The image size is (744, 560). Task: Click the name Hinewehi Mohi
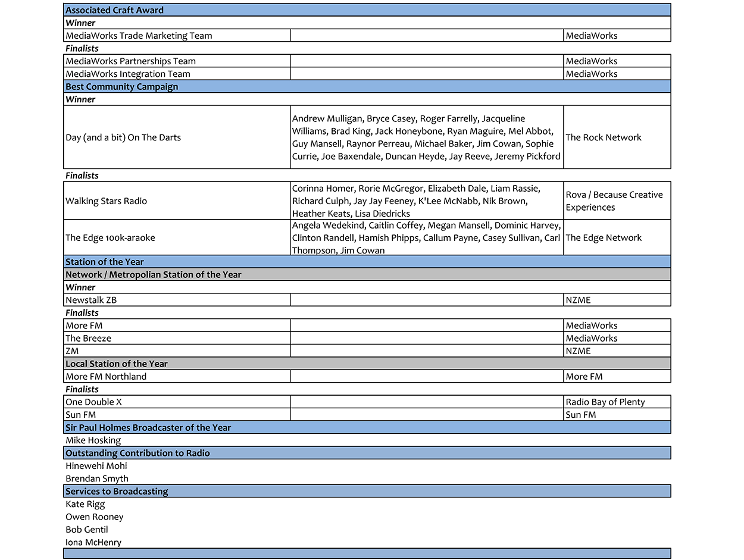96,466
